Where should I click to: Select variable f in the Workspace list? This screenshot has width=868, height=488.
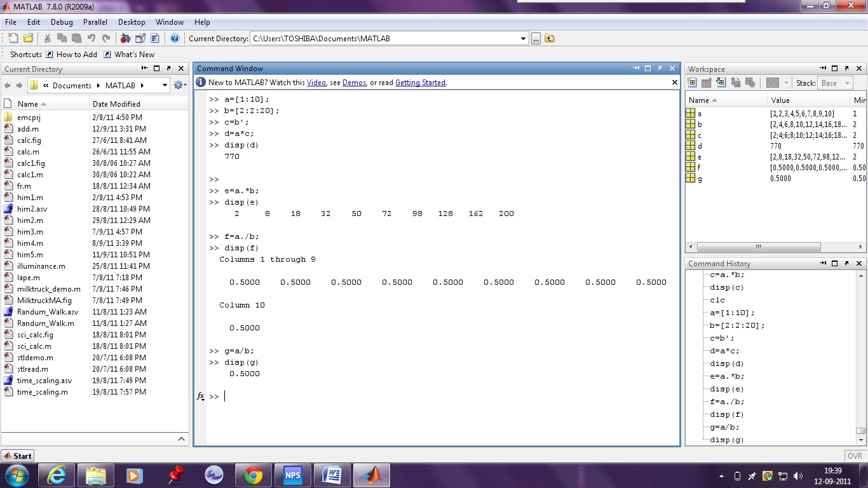(699, 168)
